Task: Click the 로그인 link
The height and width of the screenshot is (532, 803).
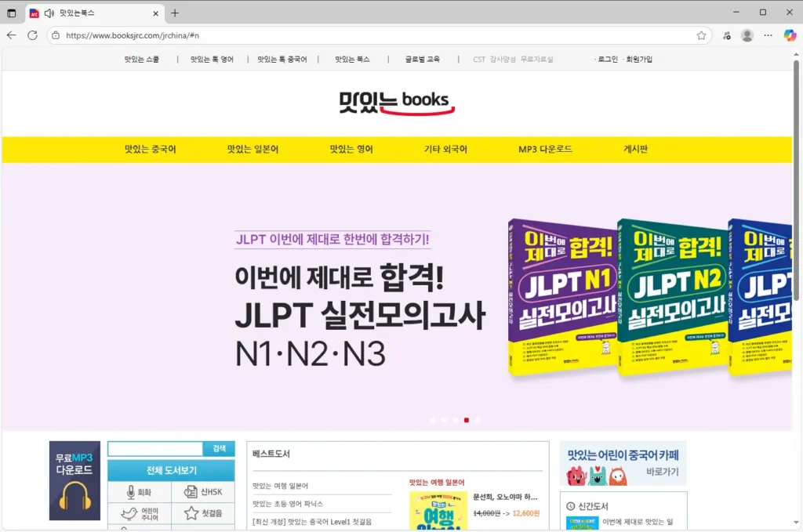Action: pyautogui.click(x=608, y=60)
